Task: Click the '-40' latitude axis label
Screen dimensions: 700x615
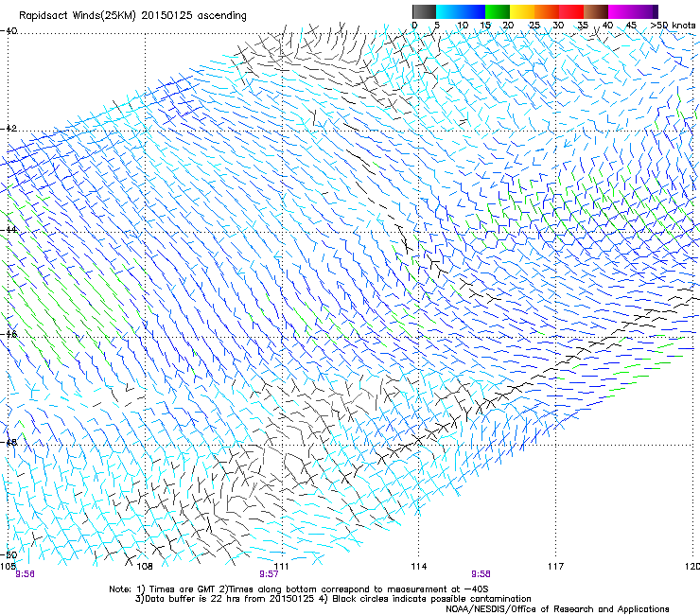Action: click(x=9, y=31)
